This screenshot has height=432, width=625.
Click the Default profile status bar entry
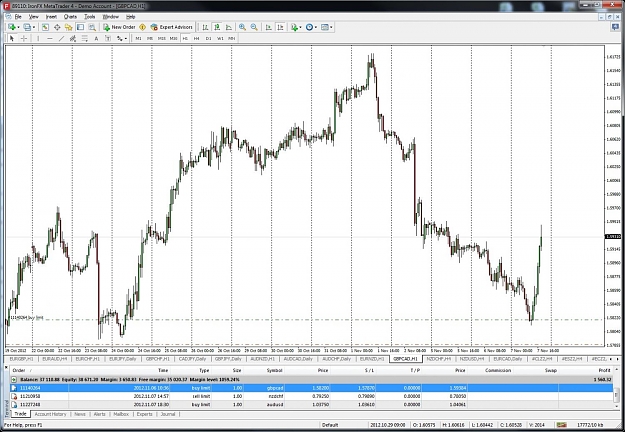click(x=330, y=425)
